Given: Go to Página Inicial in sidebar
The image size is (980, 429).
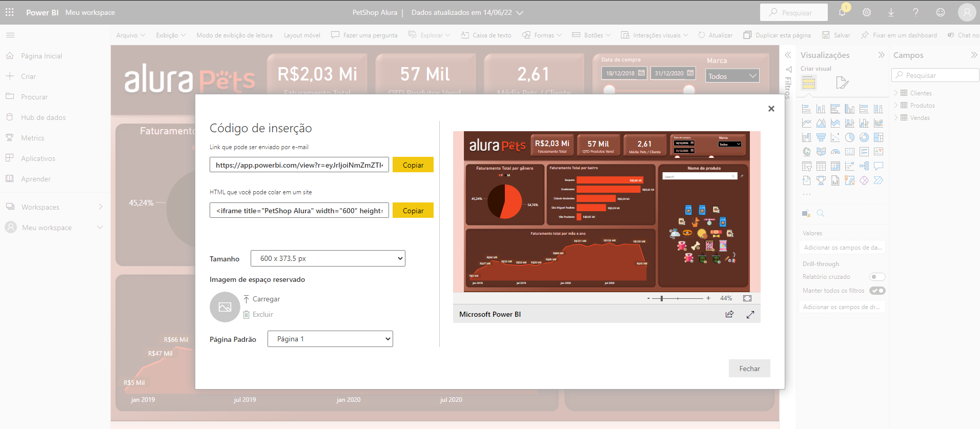Looking at the screenshot, I should 42,56.
